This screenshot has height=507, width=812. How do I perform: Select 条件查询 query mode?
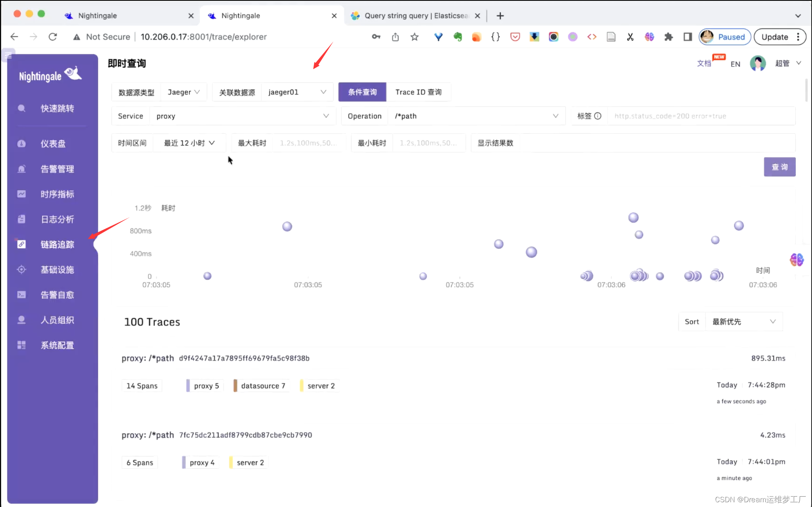(x=362, y=92)
